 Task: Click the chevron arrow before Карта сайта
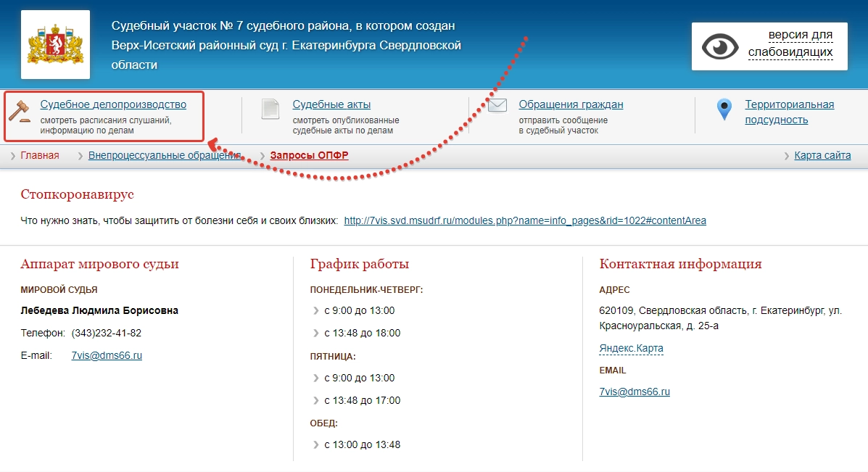pyautogui.click(x=787, y=156)
